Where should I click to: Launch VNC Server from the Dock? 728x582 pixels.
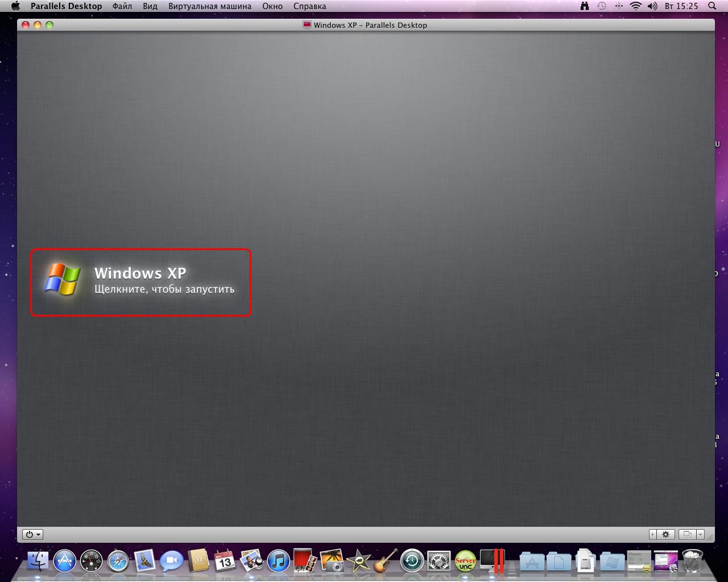tap(465, 560)
